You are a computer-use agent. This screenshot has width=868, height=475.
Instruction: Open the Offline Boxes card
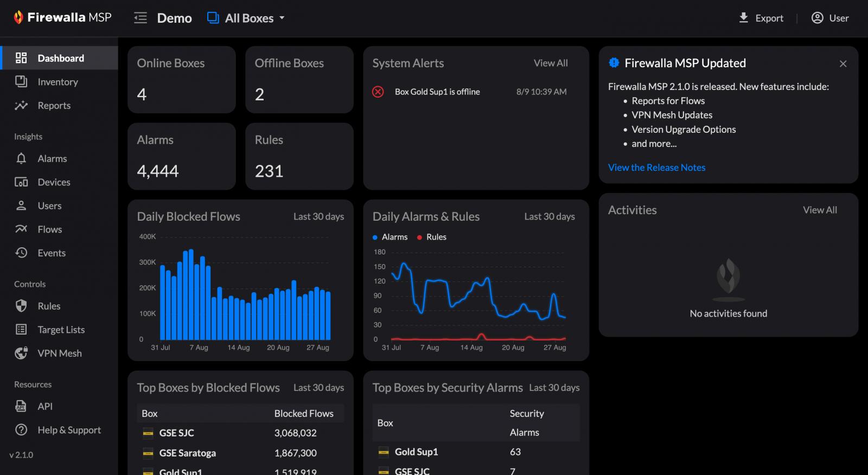coord(299,80)
